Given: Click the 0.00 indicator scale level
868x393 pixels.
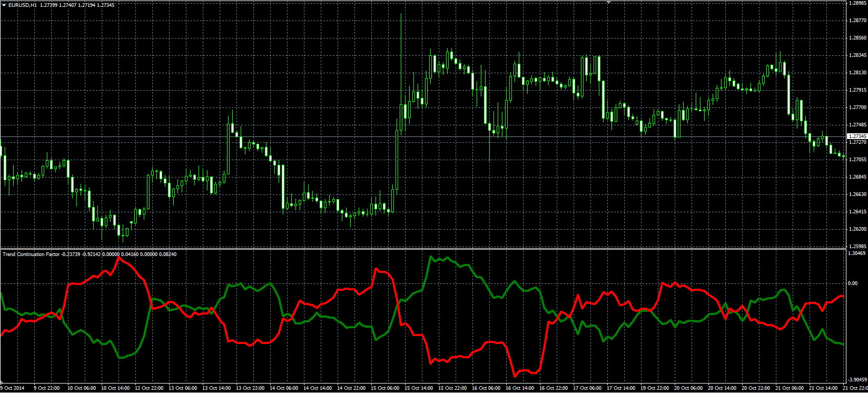Looking at the screenshot, I should click(853, 283).
